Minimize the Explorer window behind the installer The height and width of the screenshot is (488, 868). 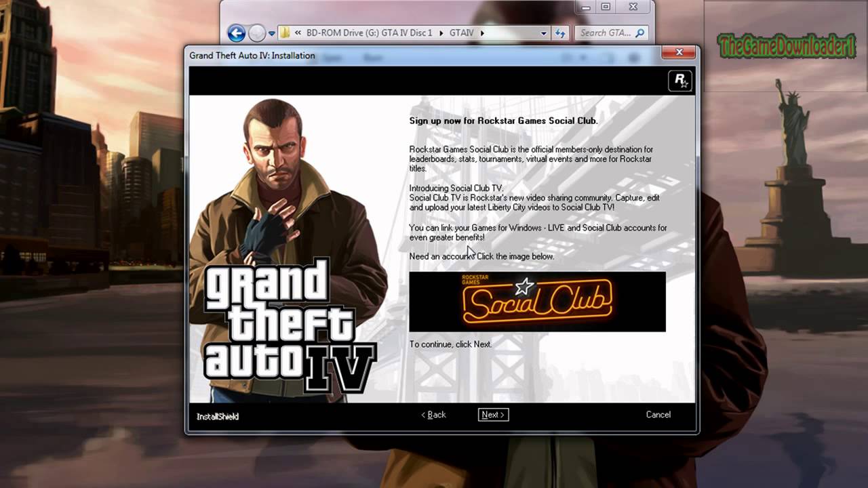[x=586, y=7]
